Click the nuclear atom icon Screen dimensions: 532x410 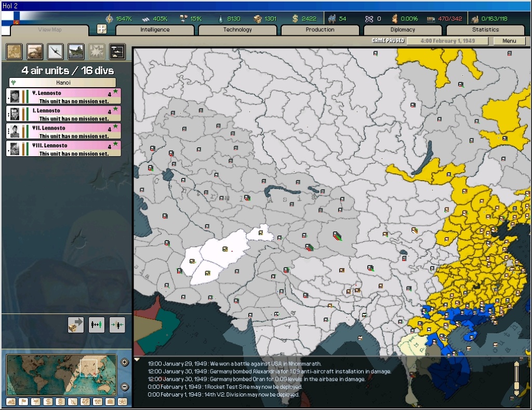tap(369, 19)
